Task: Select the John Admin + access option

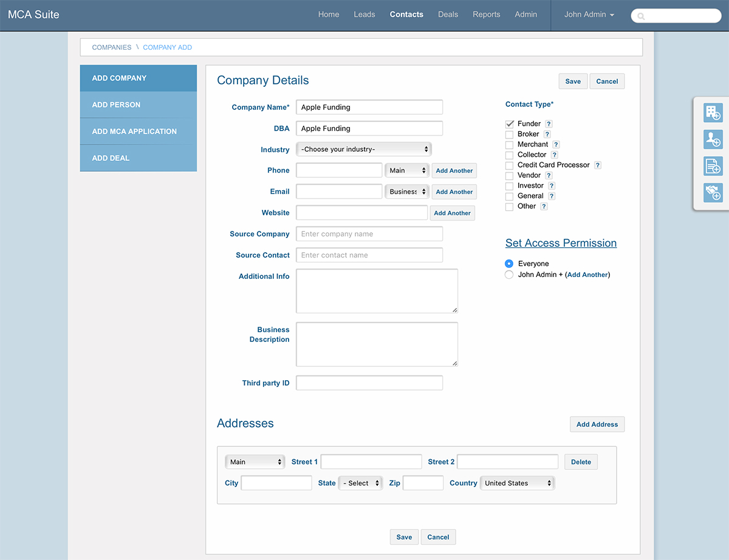Action: (x=509, y=275)
